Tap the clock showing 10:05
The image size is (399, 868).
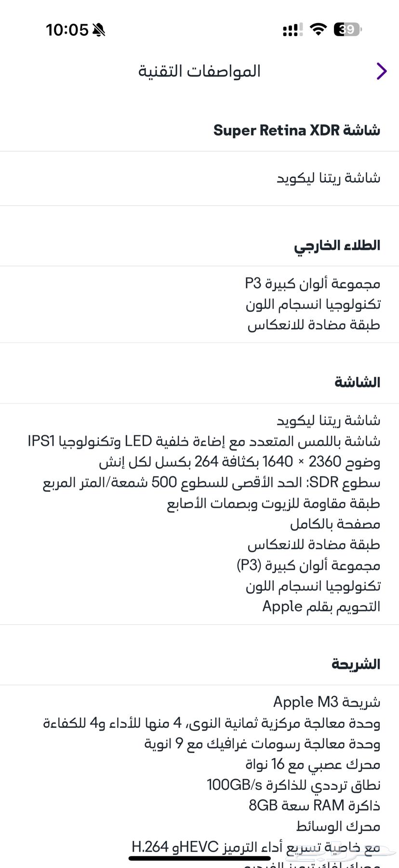pos(67,29)
